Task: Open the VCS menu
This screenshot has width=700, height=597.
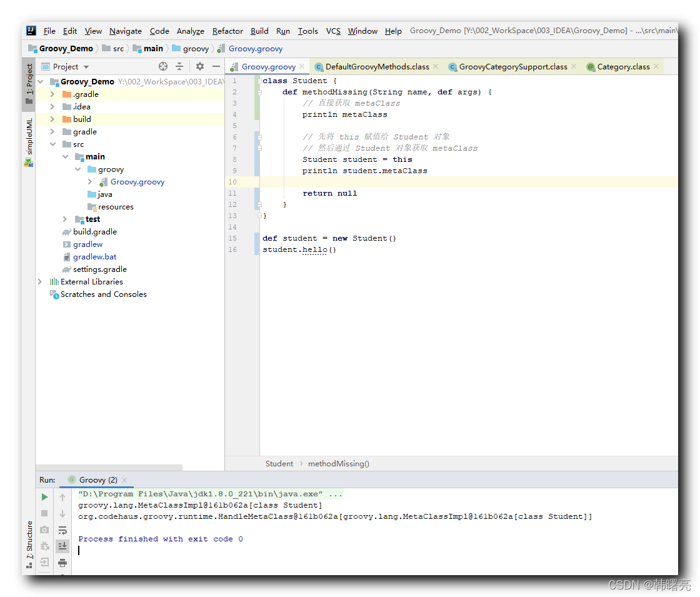Action: click(333, 31)
